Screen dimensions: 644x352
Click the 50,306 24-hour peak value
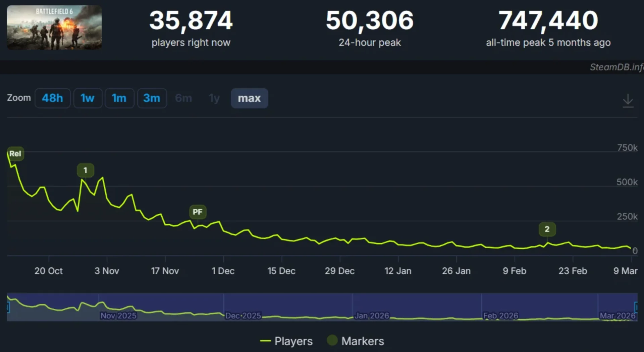370,20
